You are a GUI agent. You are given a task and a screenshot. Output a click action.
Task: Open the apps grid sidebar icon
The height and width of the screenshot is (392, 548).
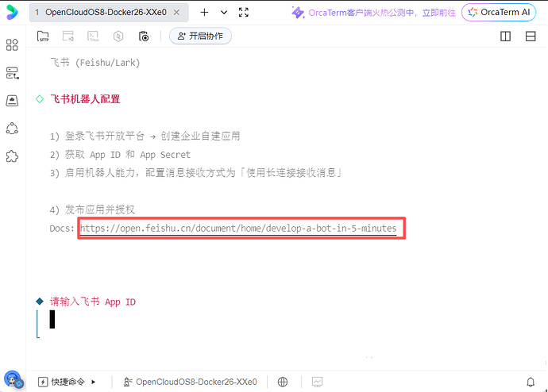pyautogui.click(x=12, y=45)
